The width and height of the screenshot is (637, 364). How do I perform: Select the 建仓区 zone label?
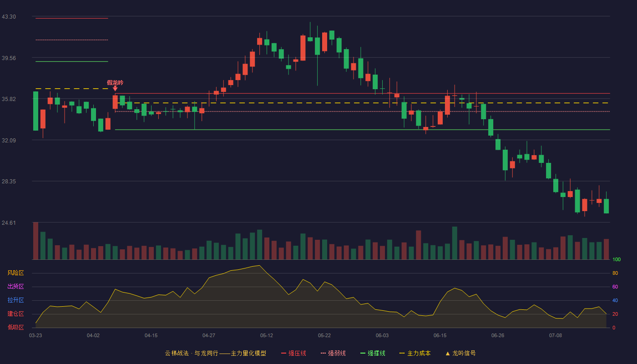point(15,314)
